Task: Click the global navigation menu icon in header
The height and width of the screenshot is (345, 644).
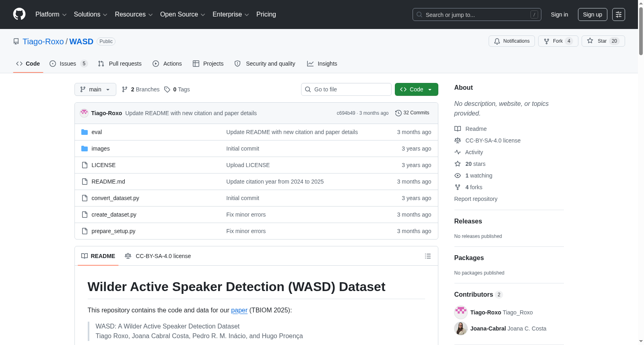Action: click(x=619, y=14)
